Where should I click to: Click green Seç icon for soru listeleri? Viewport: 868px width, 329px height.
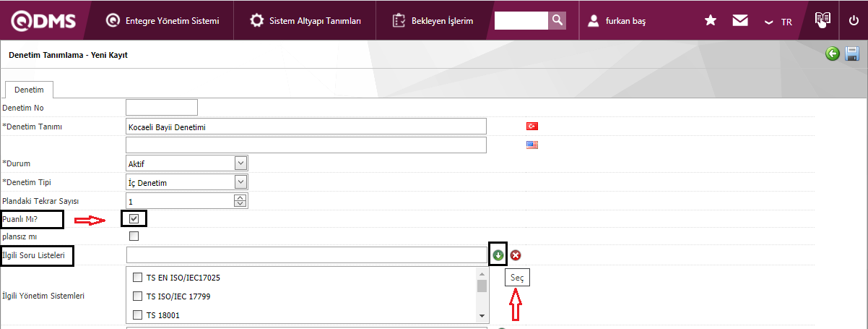498,255
